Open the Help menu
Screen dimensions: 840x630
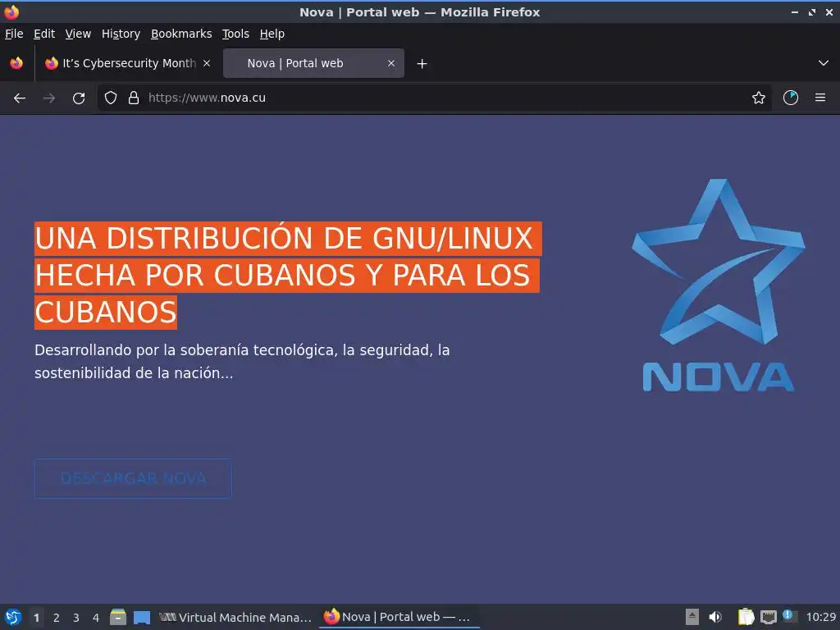(272, 34)
